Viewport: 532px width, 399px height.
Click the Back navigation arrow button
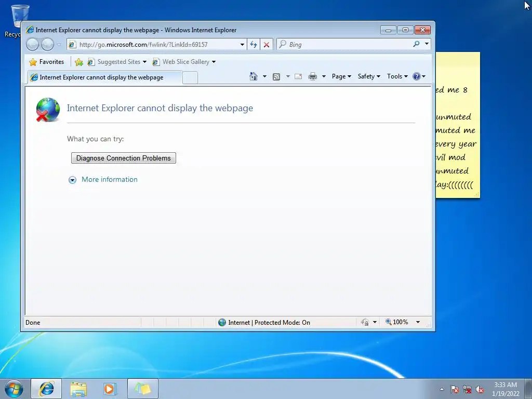pyautogui.click(x=33, y=44)
